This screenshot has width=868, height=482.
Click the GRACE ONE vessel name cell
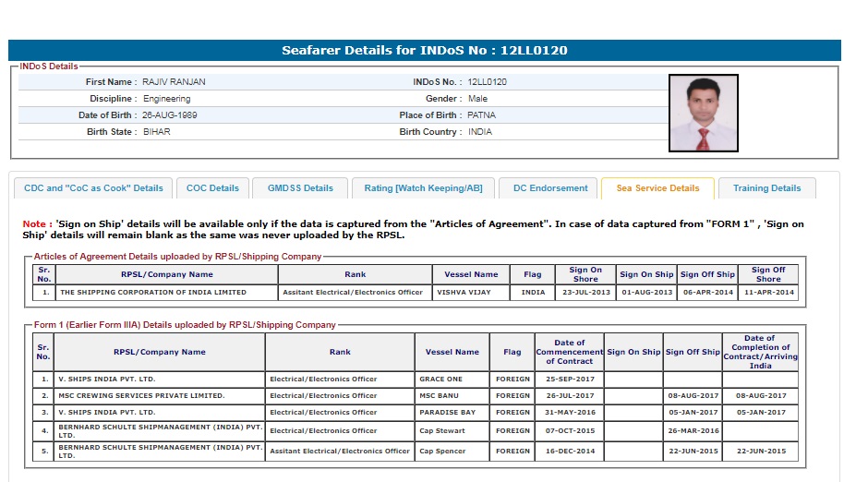[x=440, y=380]
